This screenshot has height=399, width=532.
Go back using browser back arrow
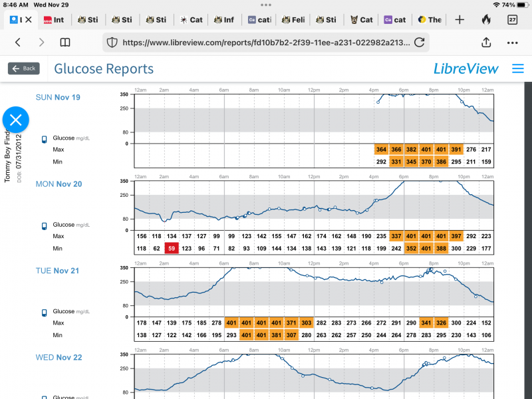[x=18, y=42]
